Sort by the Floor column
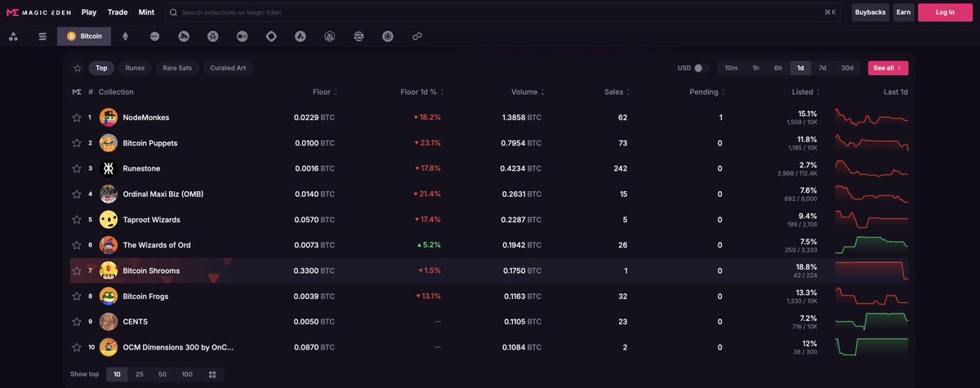The width and height of the screenshot is (980, 388). (x=325, y=91)
